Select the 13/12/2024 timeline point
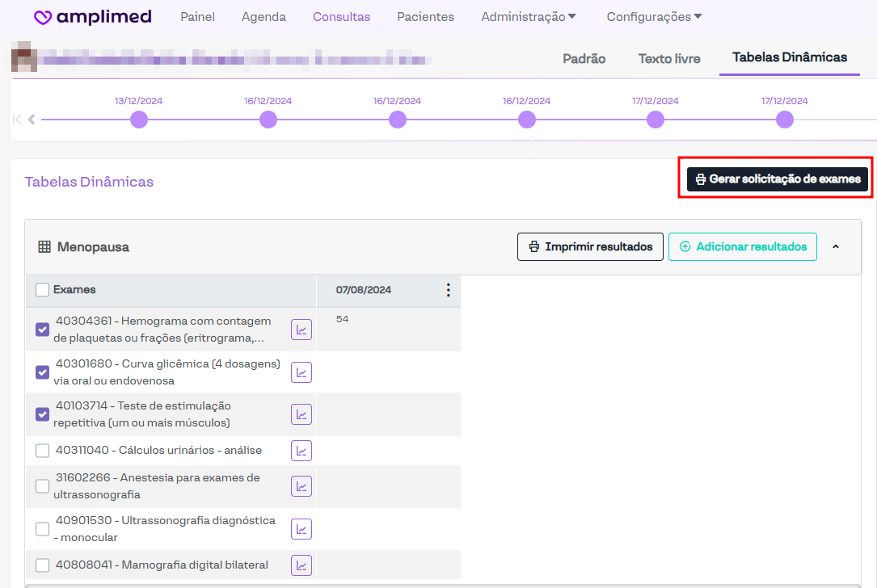The height and width of the screenshot is (588, 877). (139, 120)
